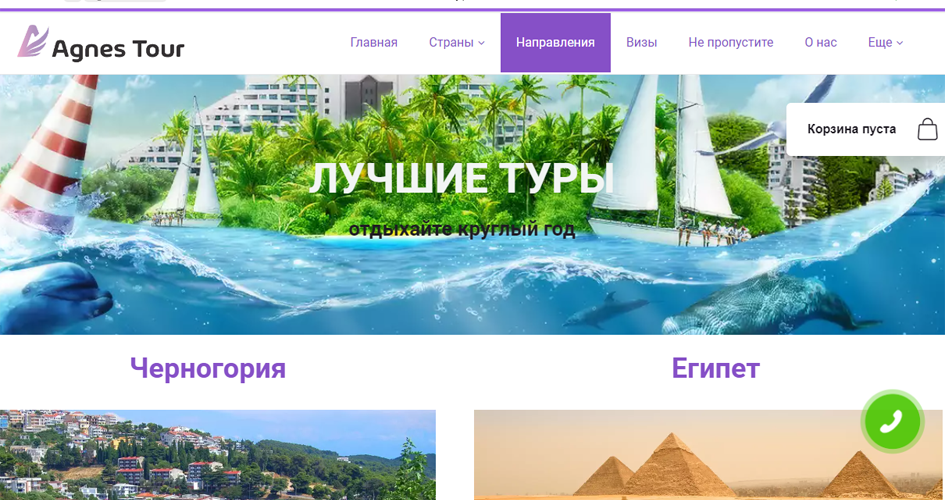The height and width of the screenshot is (500, 945).
Task: Click the green phone call button
Action: click(x=892, y=421)
